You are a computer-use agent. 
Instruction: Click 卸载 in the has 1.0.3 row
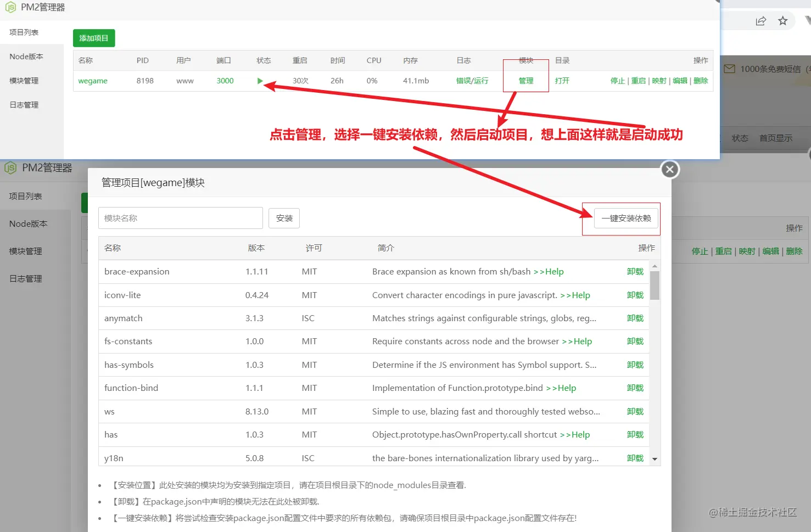pos(635,435)
